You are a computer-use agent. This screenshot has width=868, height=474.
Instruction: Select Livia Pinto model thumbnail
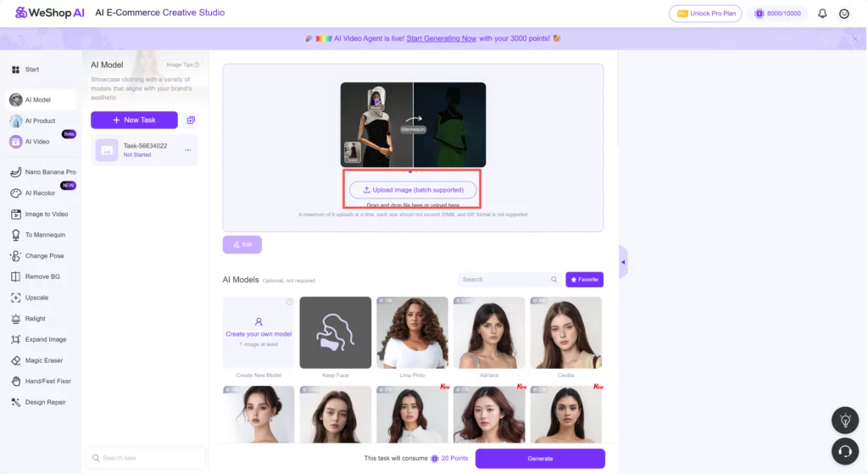click(413, 332)
